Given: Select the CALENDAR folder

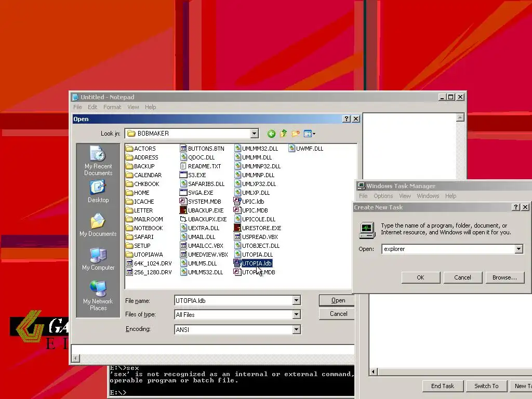Looking at the screenshot, I should [144, 175].
